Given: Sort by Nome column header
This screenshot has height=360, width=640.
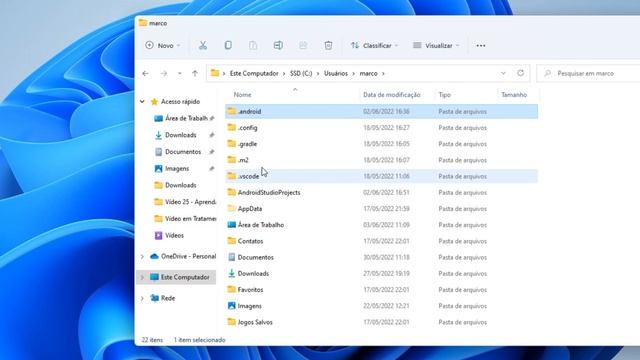Looking at the screenshot, I should tap(242, 95).
